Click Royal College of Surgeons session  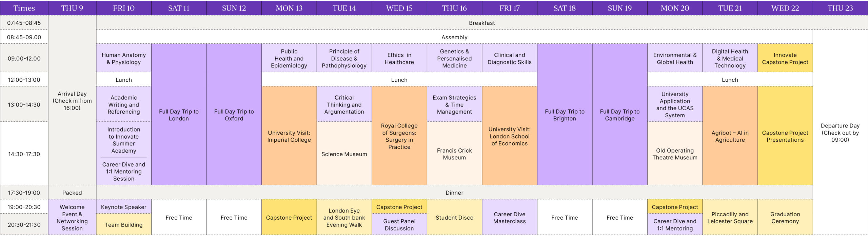click(399, 136)
